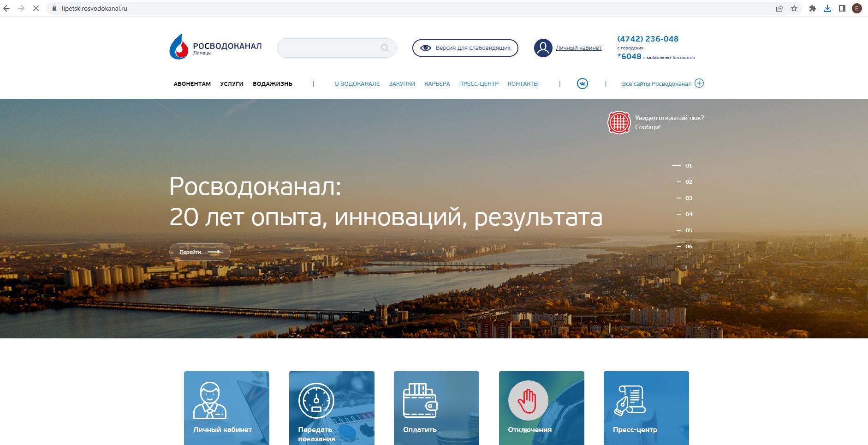Click the user avatar icon
This screenshot has height=445, width=868.
point(543,48)
